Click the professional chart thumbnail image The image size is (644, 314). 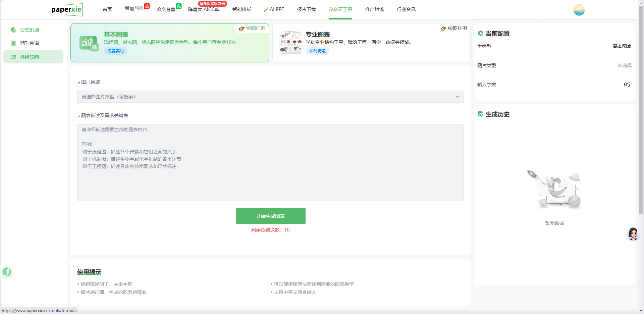coord(291,43)
